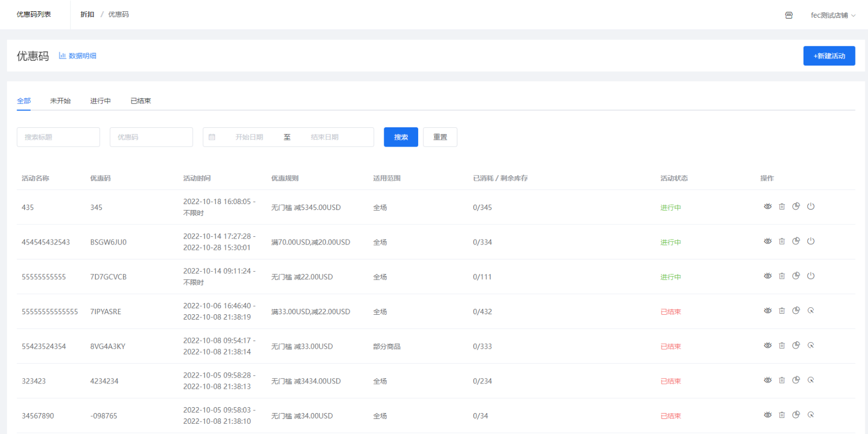Click the +新建活动 button
The image size is (868, 434).
[x=829, y=56]
